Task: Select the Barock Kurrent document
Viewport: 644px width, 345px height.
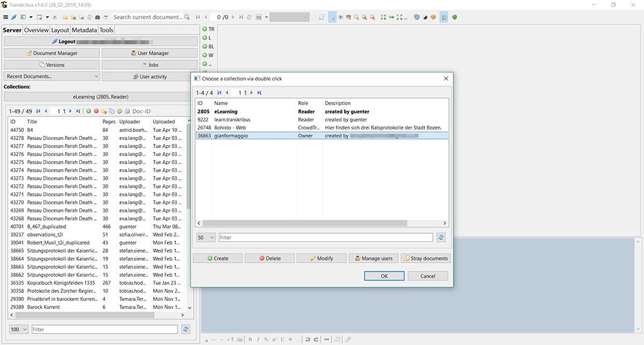Action: 97,307
